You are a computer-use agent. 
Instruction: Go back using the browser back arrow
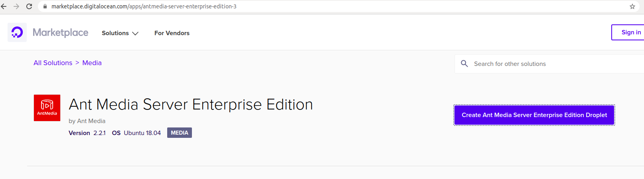(x=4, y=6)
